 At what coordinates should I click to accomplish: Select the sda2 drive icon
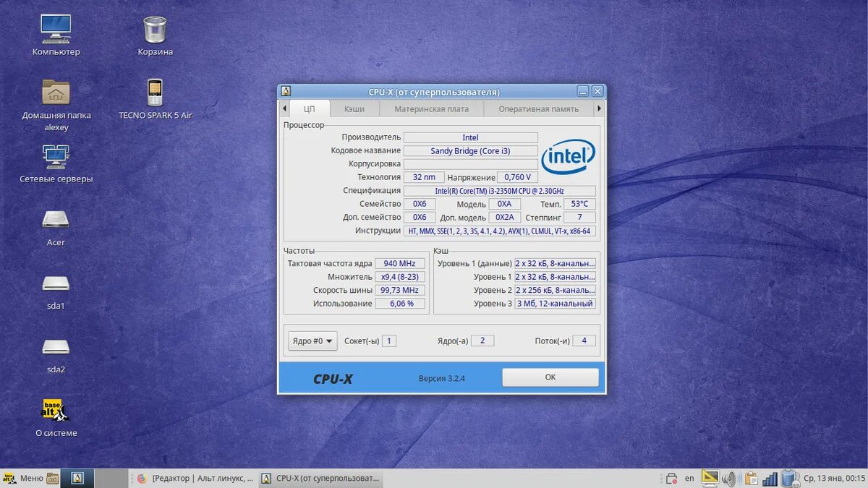pos(56,347)
